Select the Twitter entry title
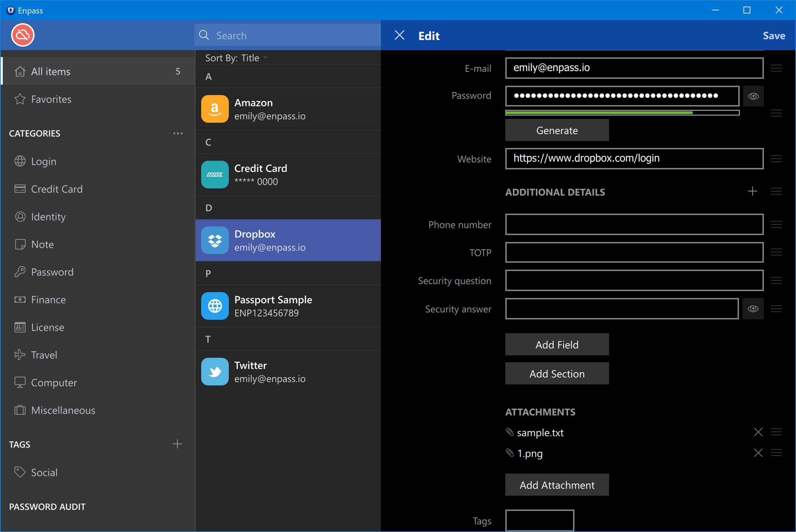Screen dimensions: 796x532 (x=251, y=365)
